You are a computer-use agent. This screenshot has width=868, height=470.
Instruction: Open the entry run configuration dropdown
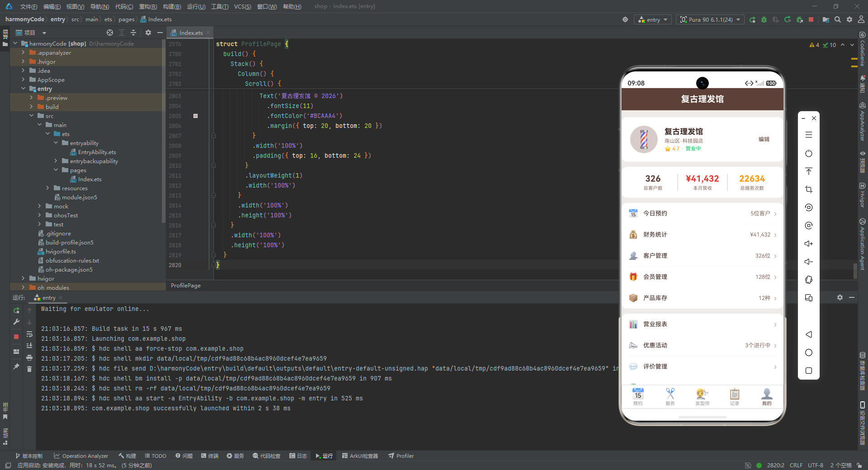653,20
